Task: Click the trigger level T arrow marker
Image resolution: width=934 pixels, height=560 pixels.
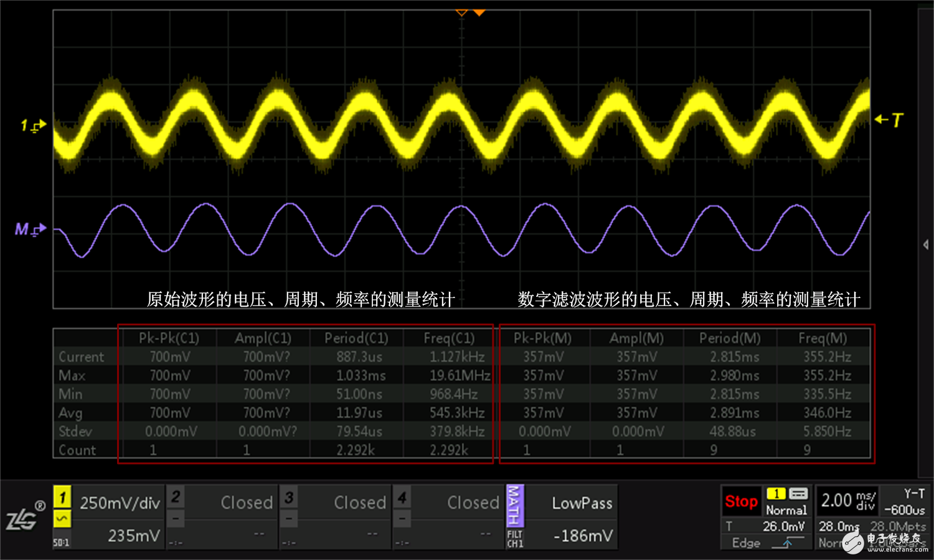Action: pyautogui.click(x=889, y=119)
